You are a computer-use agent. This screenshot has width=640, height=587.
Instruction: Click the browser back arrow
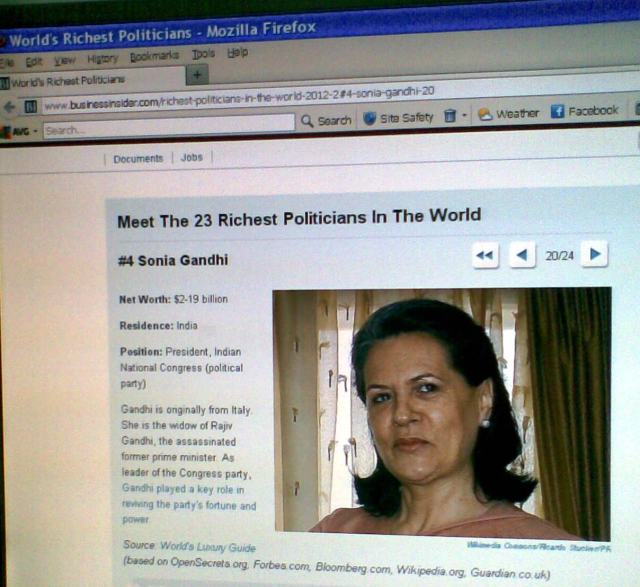[x=9, y=106]
